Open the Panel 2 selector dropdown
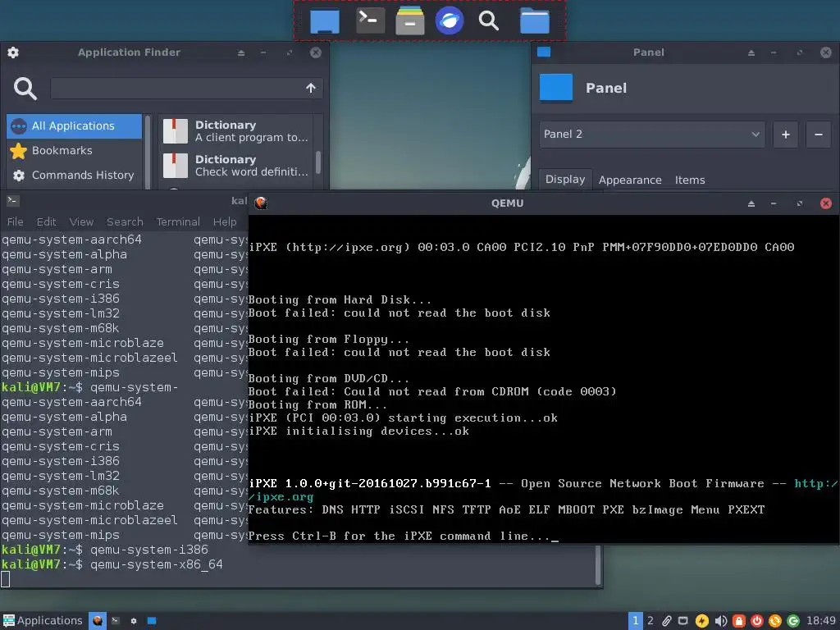Viewport: 840px width, 630px height. click(x=652, y=135)
